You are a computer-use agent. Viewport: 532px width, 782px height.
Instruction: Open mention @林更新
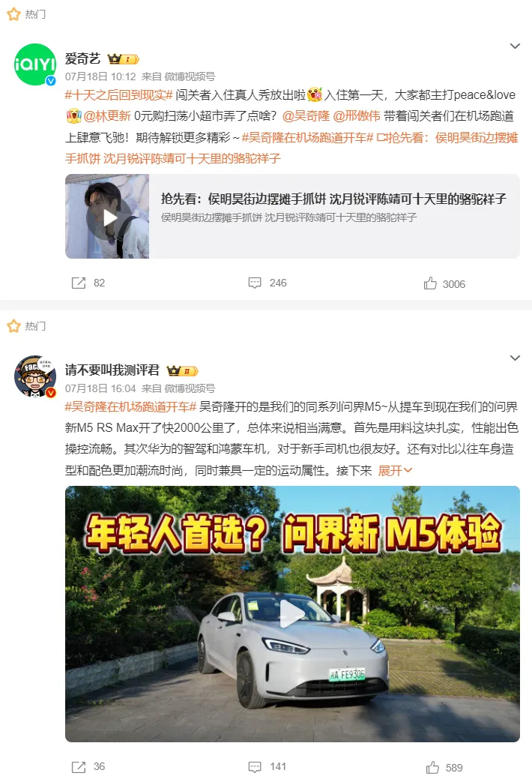click(106, 115)
